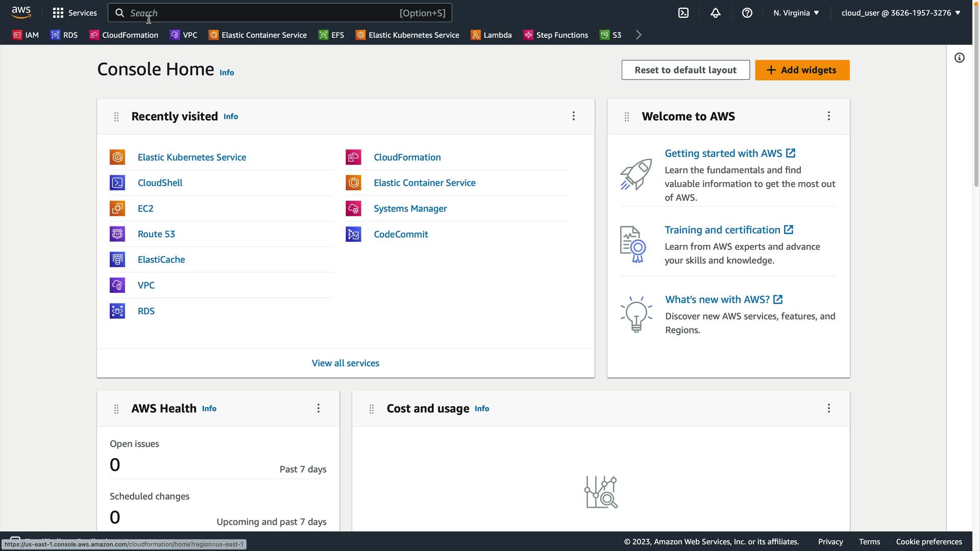This screenshot has width=980, height=551.
Task: Click the ElastiCache service icon
Action: coord(117,260)
